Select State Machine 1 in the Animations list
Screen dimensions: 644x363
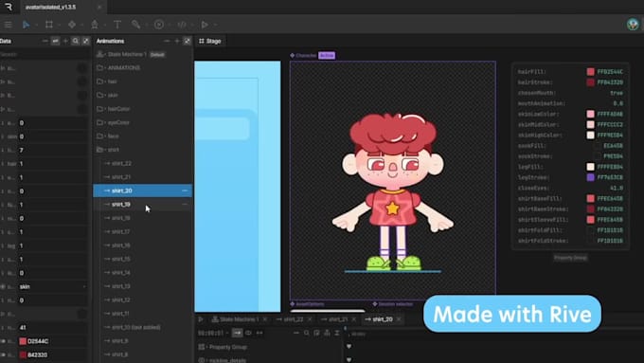click(x=127, y=54)
